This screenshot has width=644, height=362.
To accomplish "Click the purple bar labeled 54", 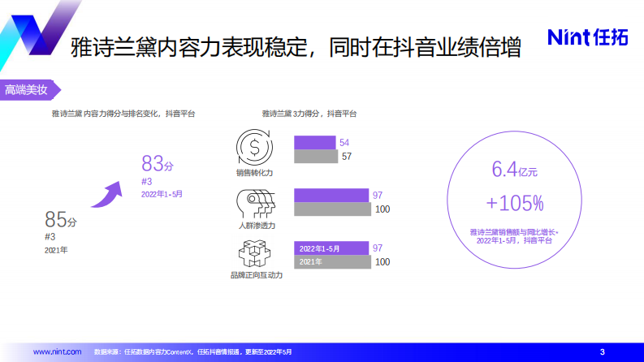I will pos(314,142).
